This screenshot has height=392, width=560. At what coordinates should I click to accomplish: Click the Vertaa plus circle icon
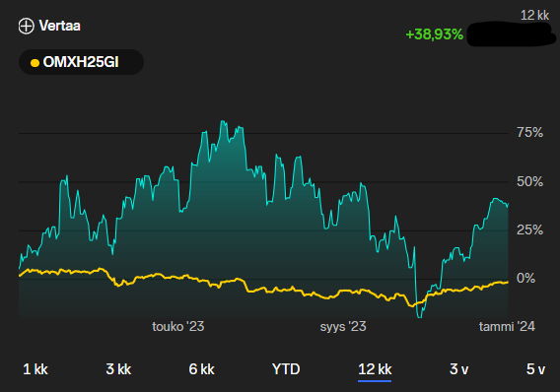point(26,26)
